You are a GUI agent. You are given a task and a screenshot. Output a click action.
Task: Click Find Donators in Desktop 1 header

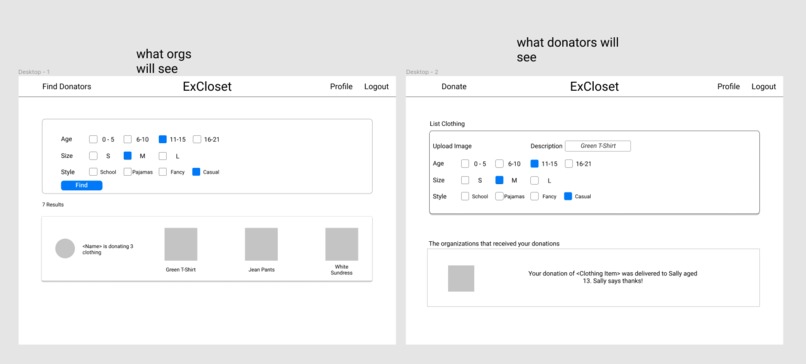[x=67, y=86]
